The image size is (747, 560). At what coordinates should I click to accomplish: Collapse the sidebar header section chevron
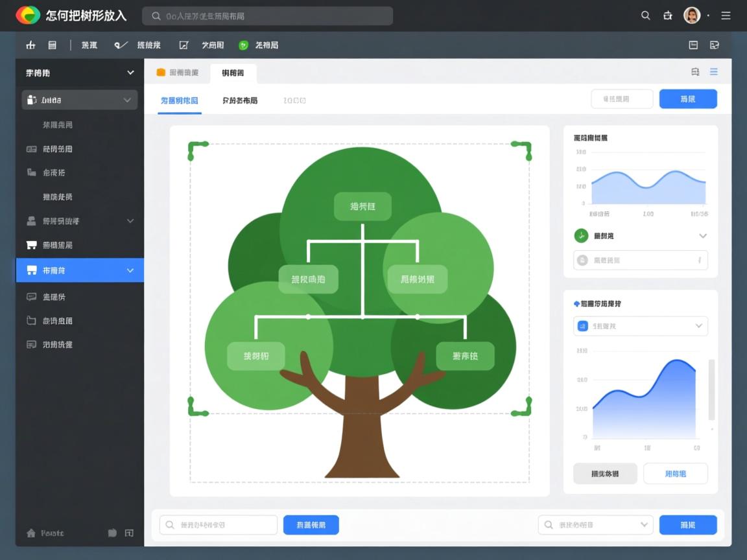coord(130,73)
